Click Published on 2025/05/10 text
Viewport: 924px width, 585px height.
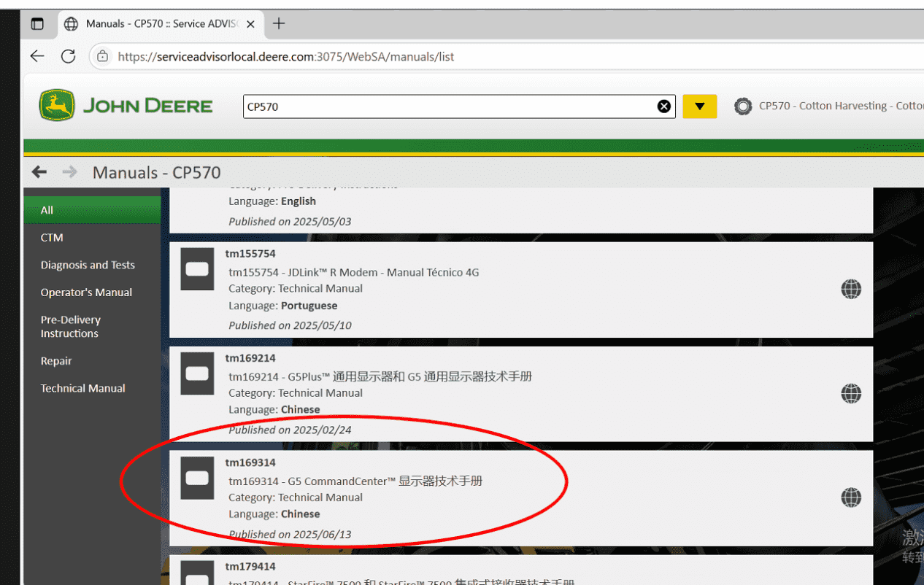tap(290, 325)
